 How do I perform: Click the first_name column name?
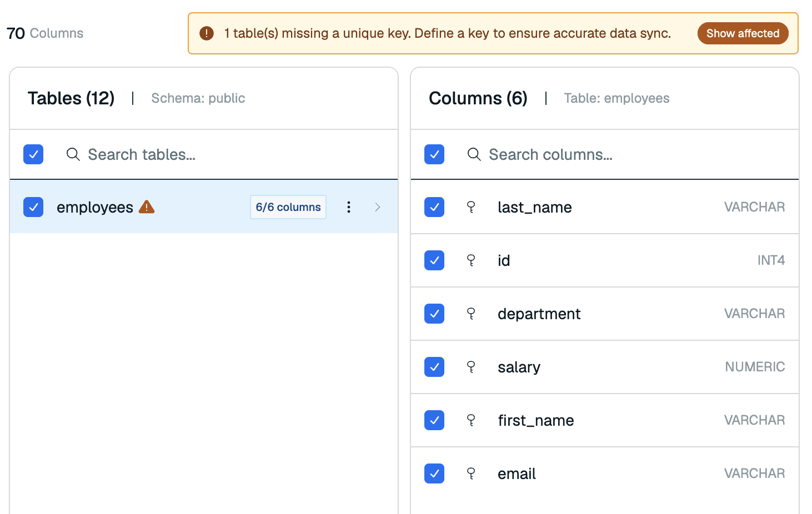click(x=536, y=420)
